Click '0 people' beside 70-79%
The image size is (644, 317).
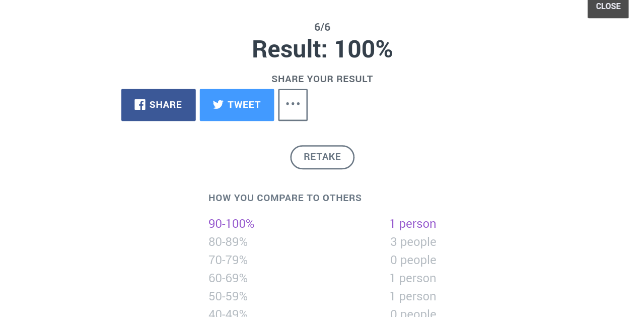click(413, 260)
